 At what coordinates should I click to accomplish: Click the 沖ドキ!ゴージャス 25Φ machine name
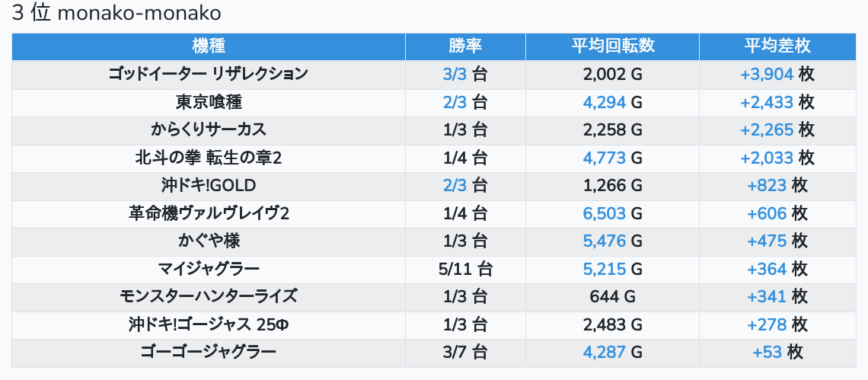pyautogui.click(x=208, y=324)
